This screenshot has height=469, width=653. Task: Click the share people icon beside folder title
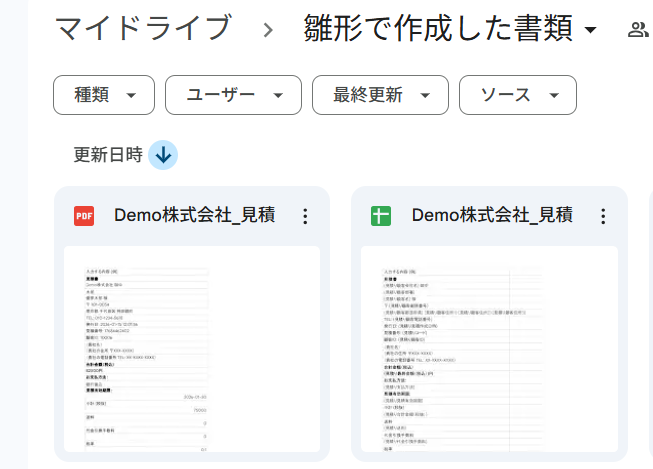(x=638, y=30)
